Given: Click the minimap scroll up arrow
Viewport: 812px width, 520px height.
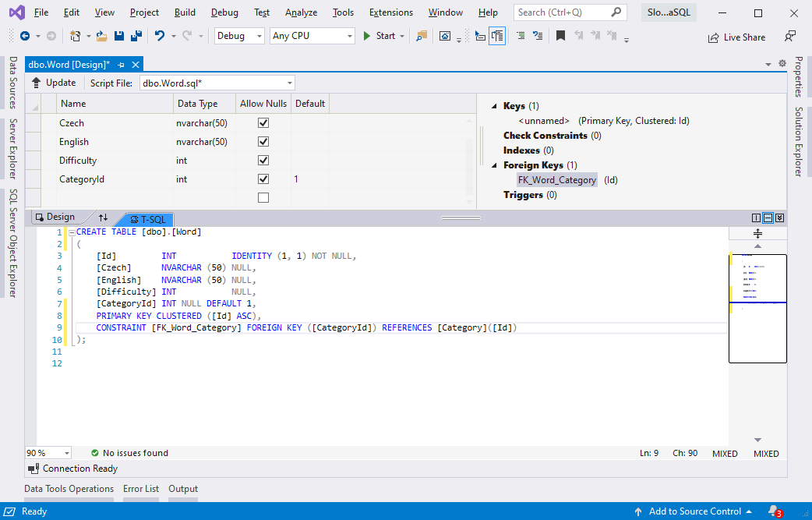Looking at the screenshot, I should (x=757, y=246).
